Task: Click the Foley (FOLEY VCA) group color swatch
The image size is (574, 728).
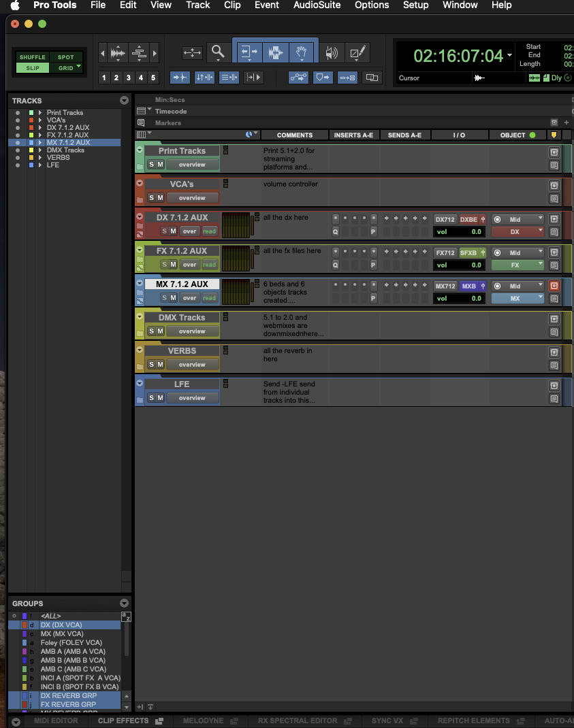Action: click(x=25, y=642)
